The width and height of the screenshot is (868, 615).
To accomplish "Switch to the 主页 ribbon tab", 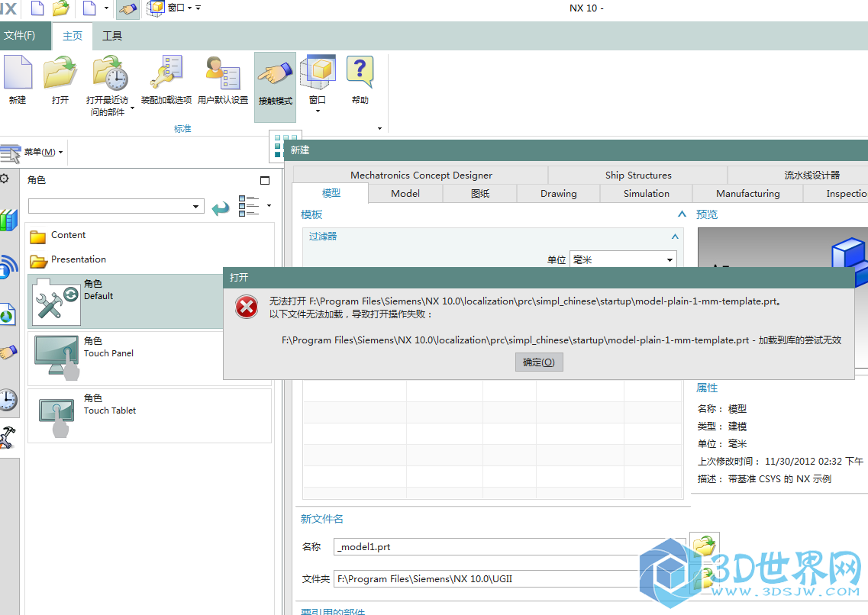I will tap(73, 36).
